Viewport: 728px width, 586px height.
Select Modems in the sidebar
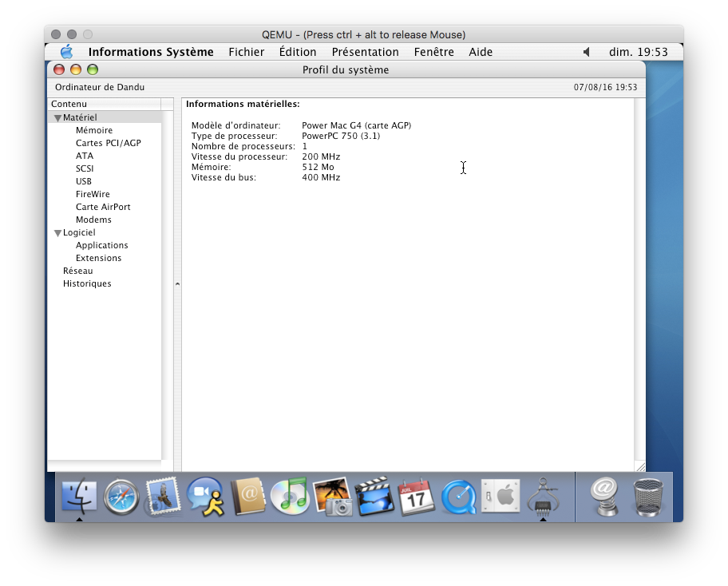93,220
